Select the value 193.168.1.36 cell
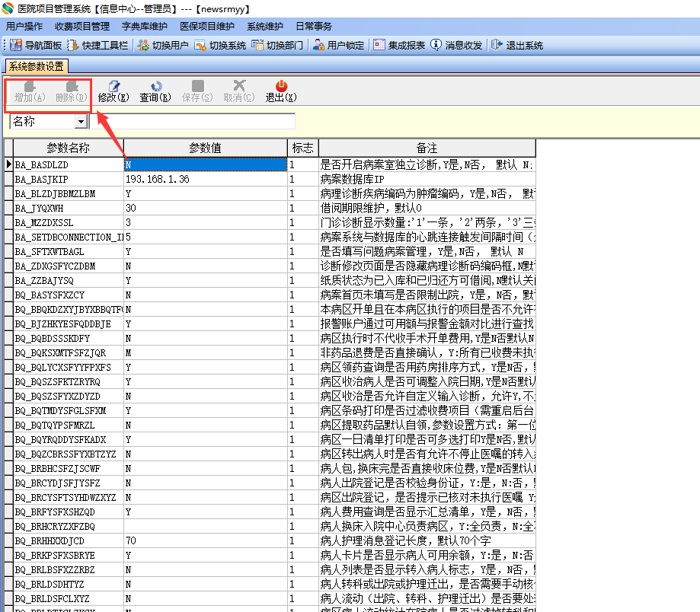Viewport: 700px width, 612px height. [206, 180]
